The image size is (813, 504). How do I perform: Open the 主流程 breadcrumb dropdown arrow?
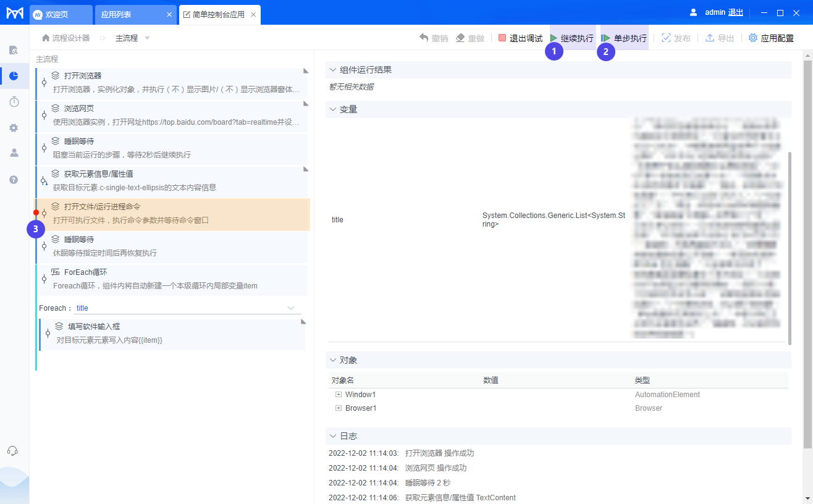point(147,38)
